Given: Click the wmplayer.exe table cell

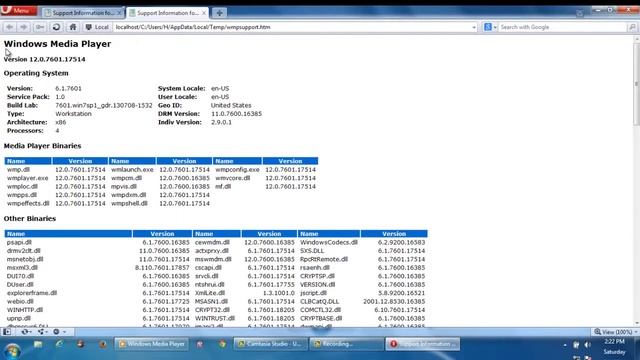Looking at the screenshot, I should click(x=28, y=178).
